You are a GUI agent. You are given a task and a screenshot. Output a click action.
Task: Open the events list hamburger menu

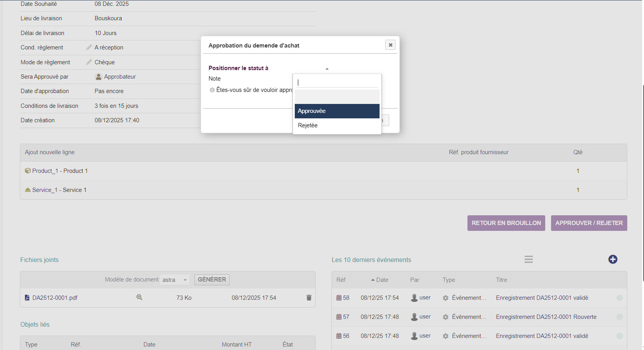pyautogui.click(x=528, y=259)
